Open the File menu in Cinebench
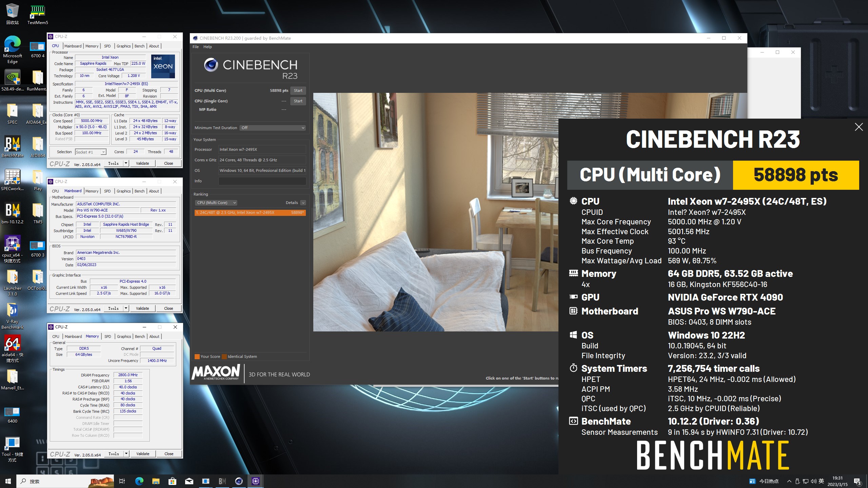This screenshot has width=868, height=488. (x=196, y=47)
